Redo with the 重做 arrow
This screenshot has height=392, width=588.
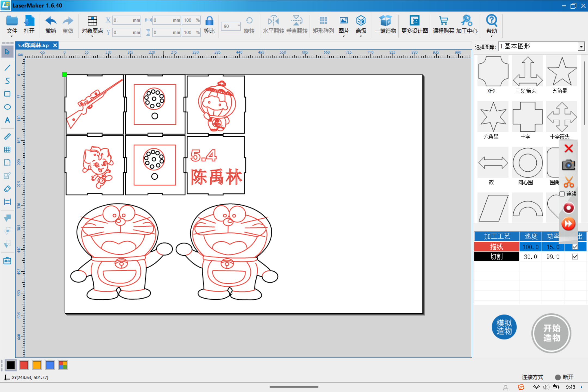pyautogui.click(x=68, y=24)
